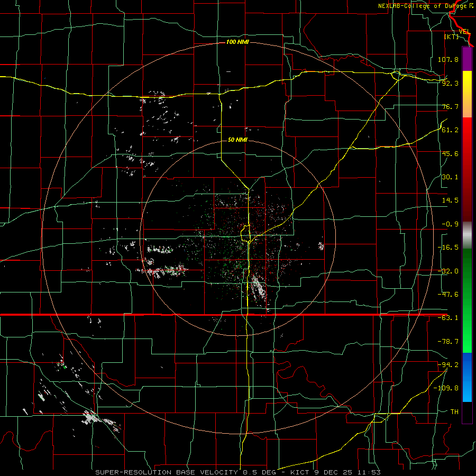Click the 92.3 legend value
The height and width of the screenshot is (476, 476).
coord(450,83)
